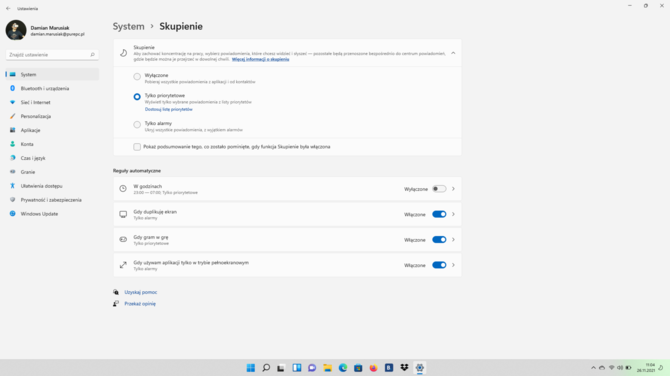670x376 pixels.
Task: Open File Explorer from taskbar
Action: pyautogui.click(x=328, y=368)
